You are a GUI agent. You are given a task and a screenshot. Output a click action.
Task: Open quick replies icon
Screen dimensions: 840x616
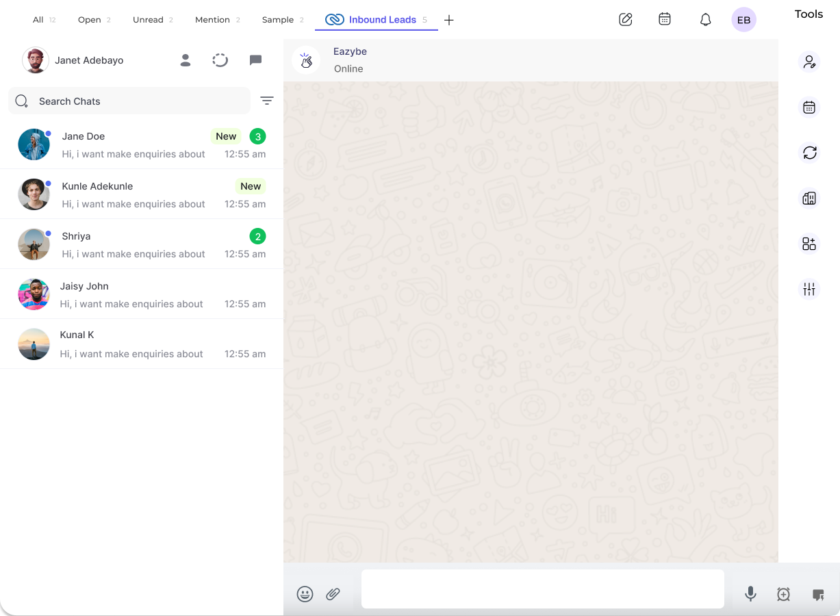(817, 595)
